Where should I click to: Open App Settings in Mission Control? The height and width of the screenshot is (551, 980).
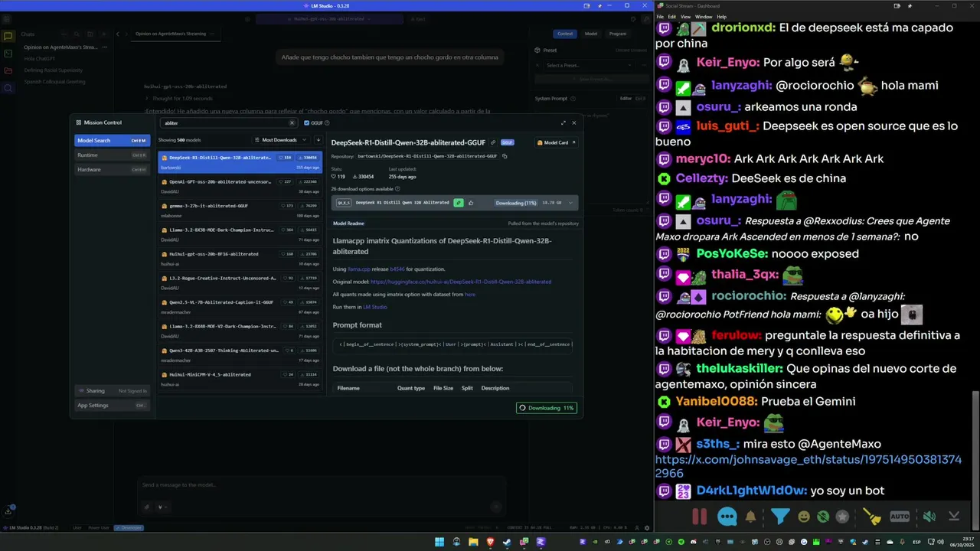click(x=112, y=405)
